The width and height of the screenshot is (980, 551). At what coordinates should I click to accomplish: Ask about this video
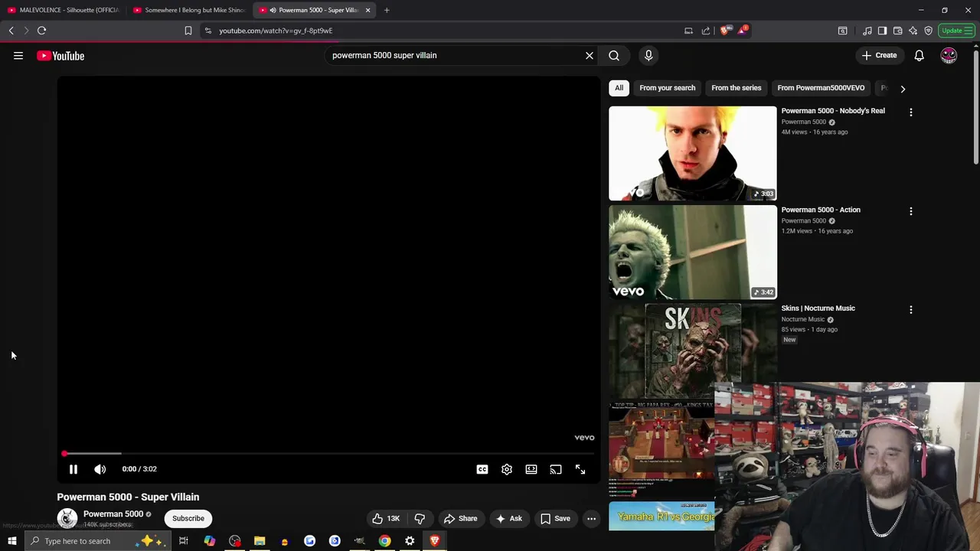(508, 518)
